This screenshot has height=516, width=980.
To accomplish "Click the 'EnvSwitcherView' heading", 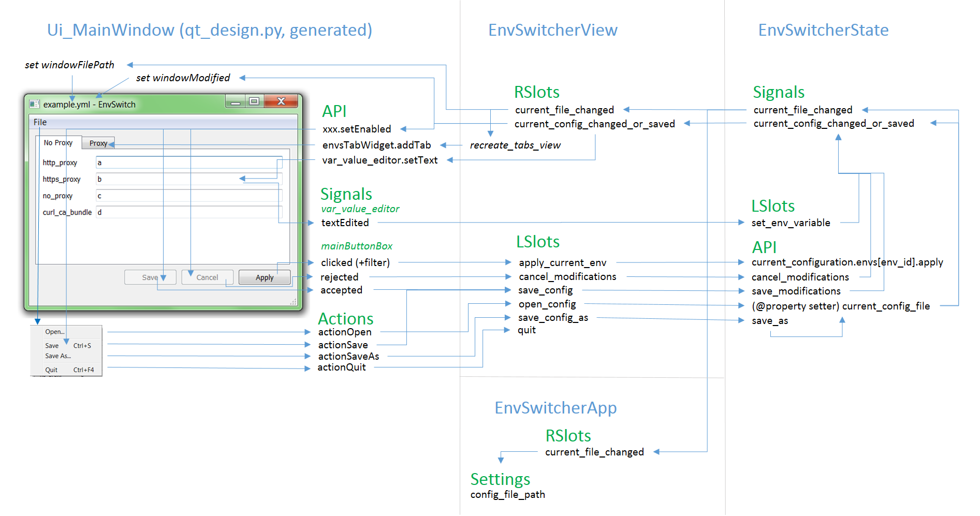I will [553, 30].
